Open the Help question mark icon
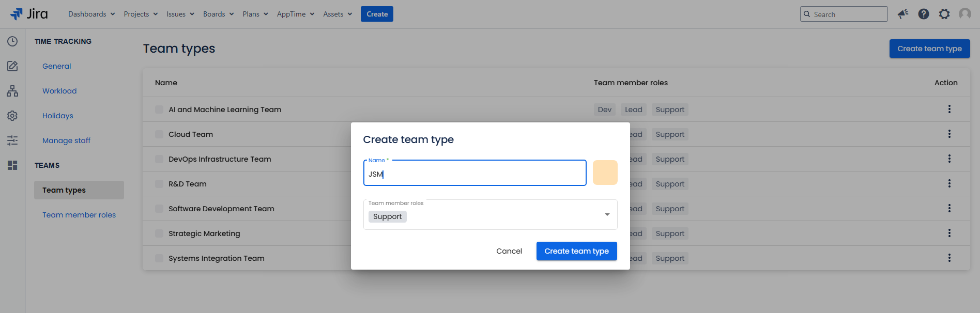The image size is (980, 313). pyautogui.click(x=924, y=14)
